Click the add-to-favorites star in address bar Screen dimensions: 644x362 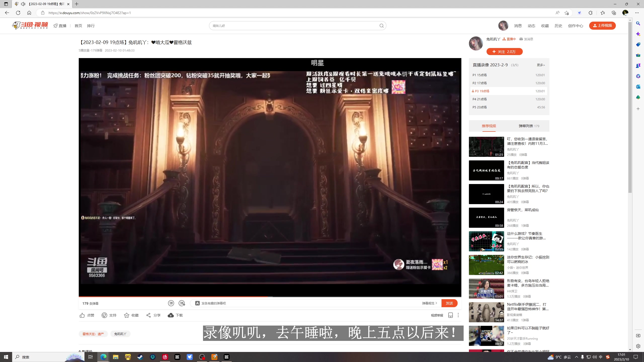[x=567, y=13]
